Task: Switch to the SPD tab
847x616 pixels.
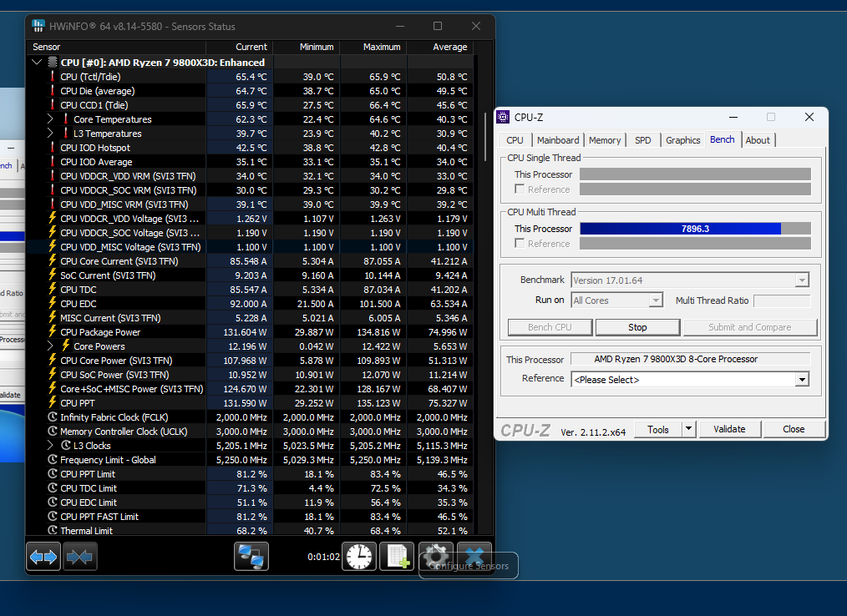Action: tap(643, 140)
